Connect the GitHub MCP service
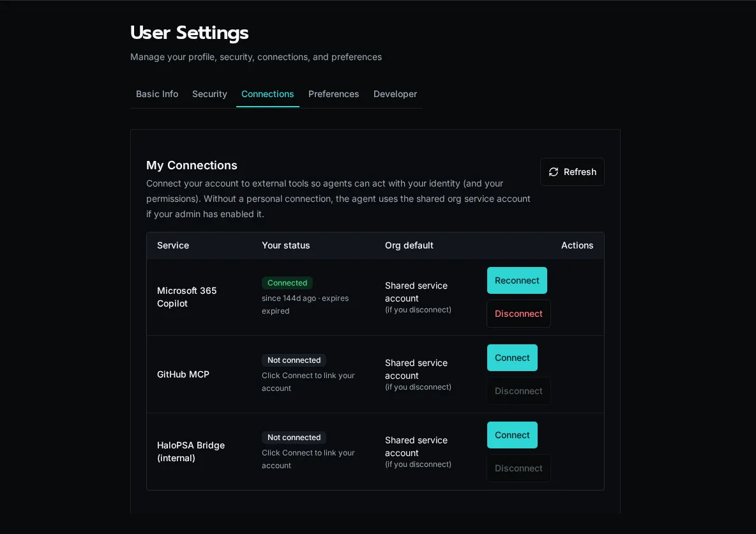756x534 pixels. (512, 358)
